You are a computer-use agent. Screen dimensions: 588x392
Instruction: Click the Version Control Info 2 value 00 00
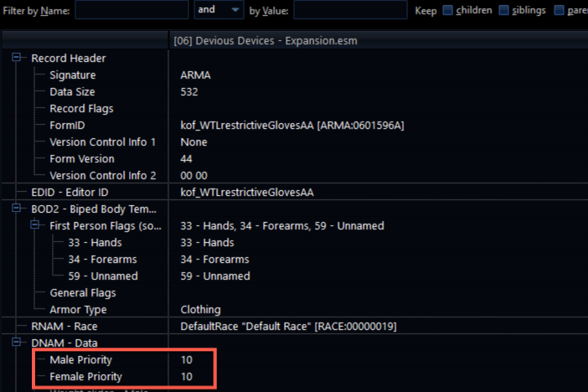point(193,176)
